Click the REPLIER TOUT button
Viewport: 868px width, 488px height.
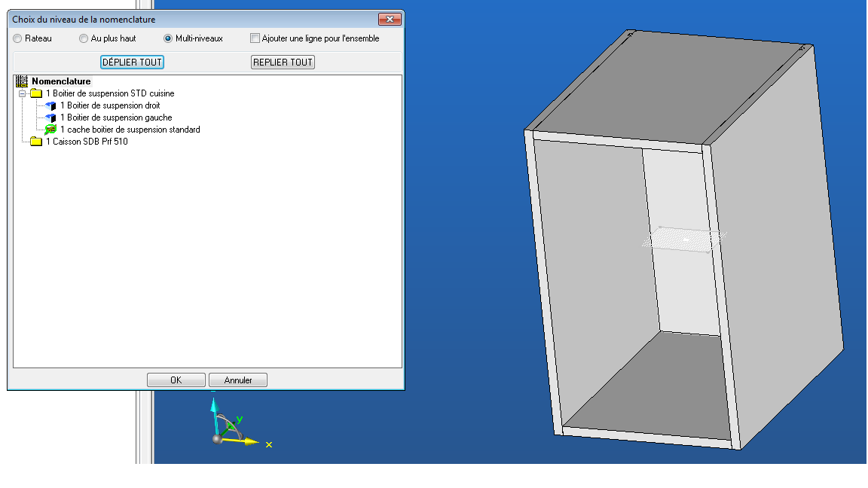pos(283,62)
